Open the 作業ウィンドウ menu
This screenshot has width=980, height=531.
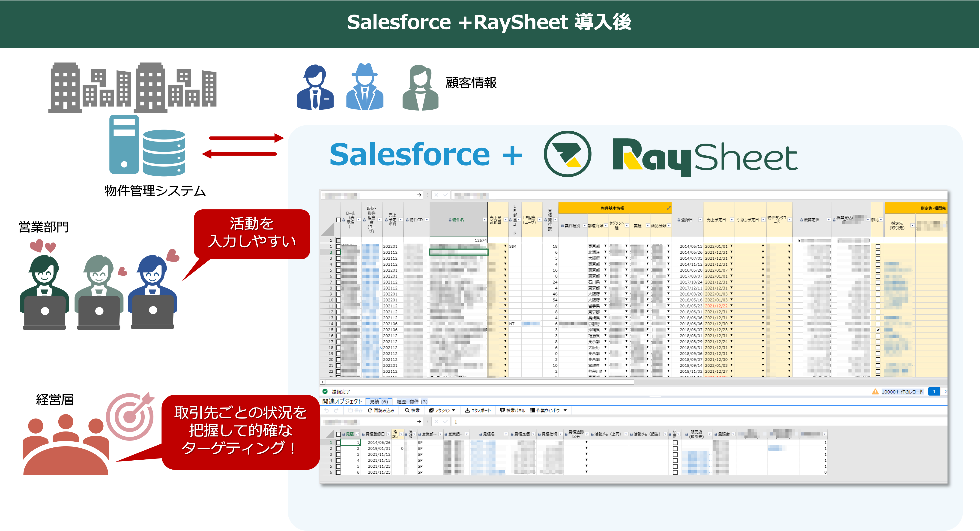tap(548, 410)
